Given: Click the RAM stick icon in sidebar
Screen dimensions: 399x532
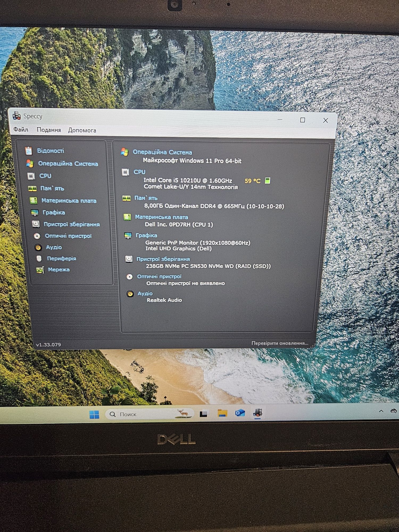Looking at the screenshot, I should pos(32,189).
